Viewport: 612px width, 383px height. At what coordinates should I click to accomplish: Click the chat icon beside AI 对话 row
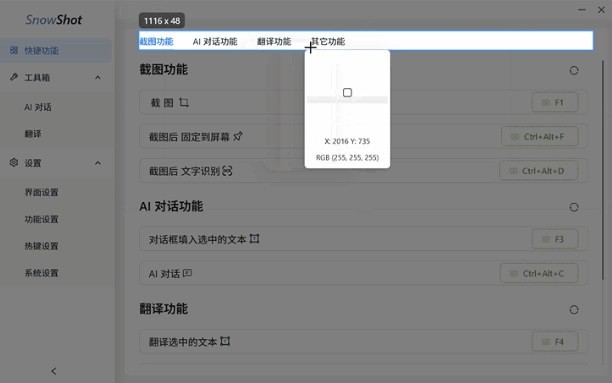click(187, 273)
